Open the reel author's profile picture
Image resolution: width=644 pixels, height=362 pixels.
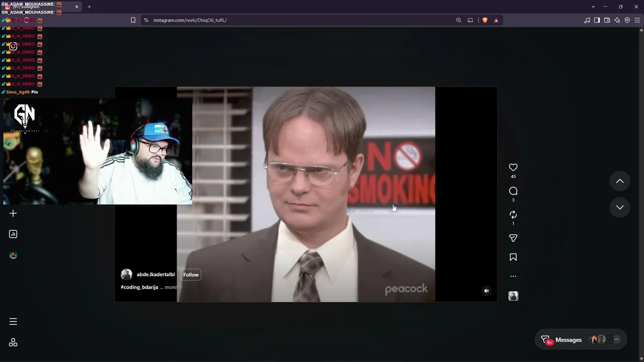point(126,275)
